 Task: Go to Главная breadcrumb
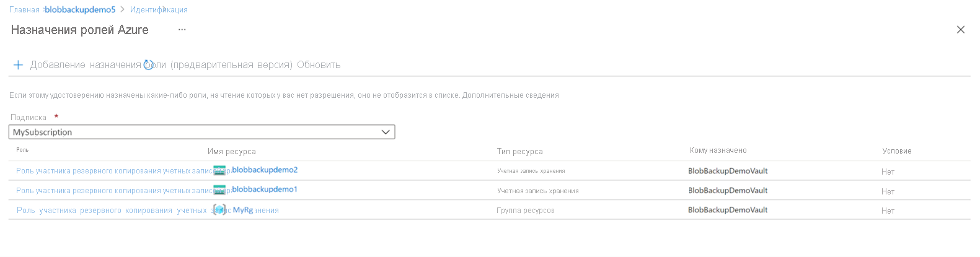click(x=24, y=10)
